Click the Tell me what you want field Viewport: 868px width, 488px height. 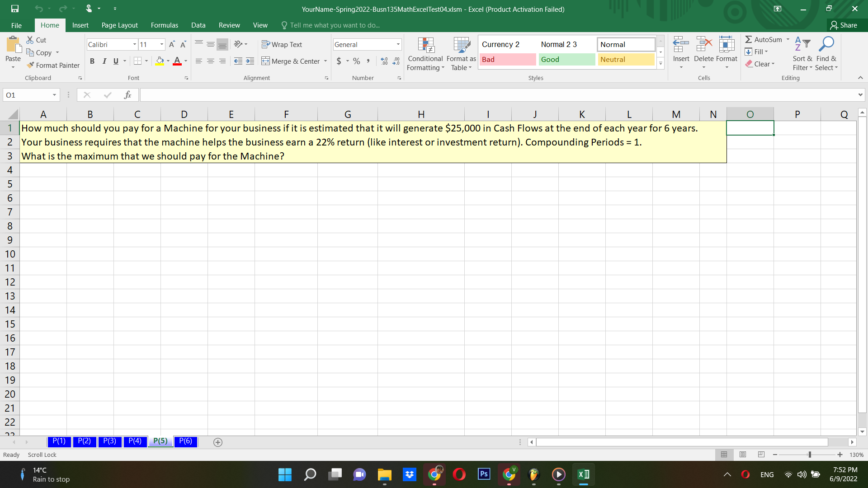click(335, 25)
